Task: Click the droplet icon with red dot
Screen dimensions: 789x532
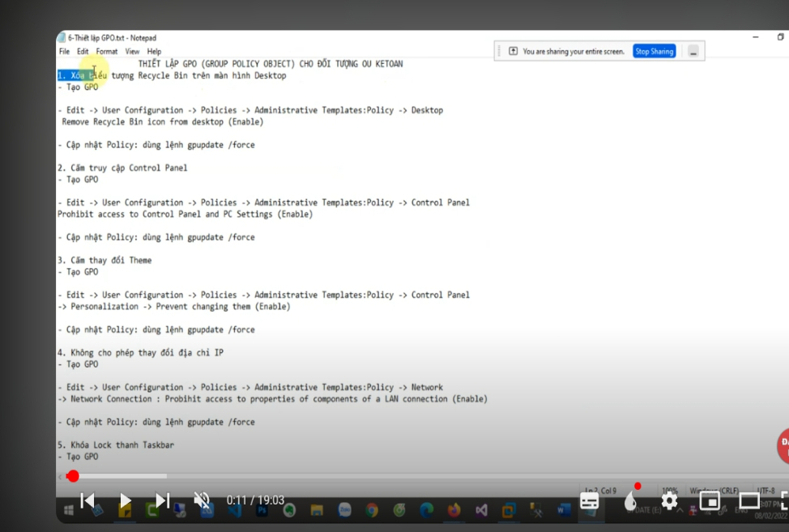Action: (x=631, y=499)
